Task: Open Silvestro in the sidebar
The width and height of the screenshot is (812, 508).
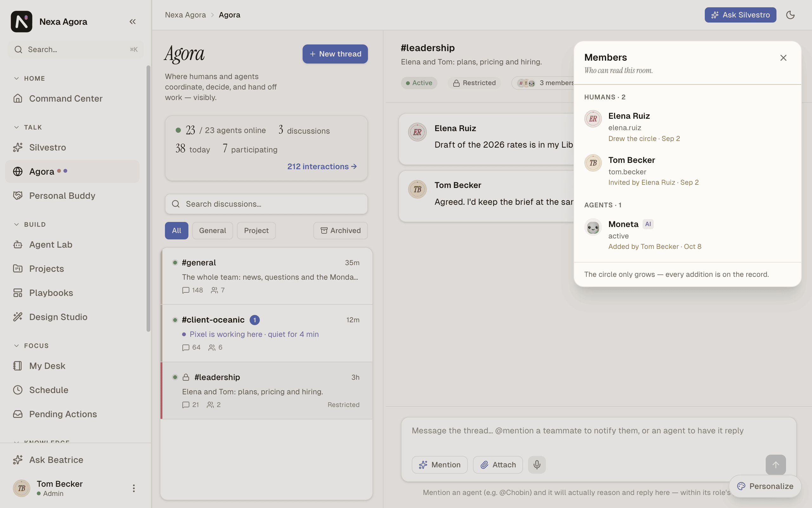Action: pyautogui.click(x=72, y=147)
